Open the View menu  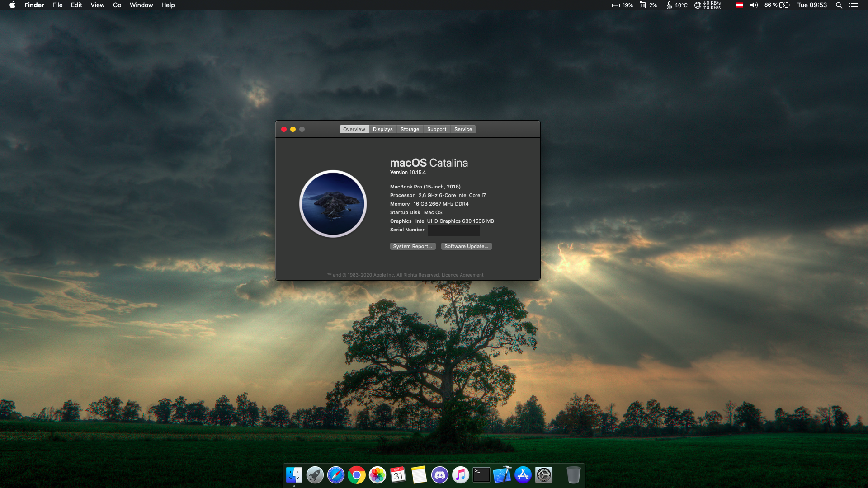[97, 5]
